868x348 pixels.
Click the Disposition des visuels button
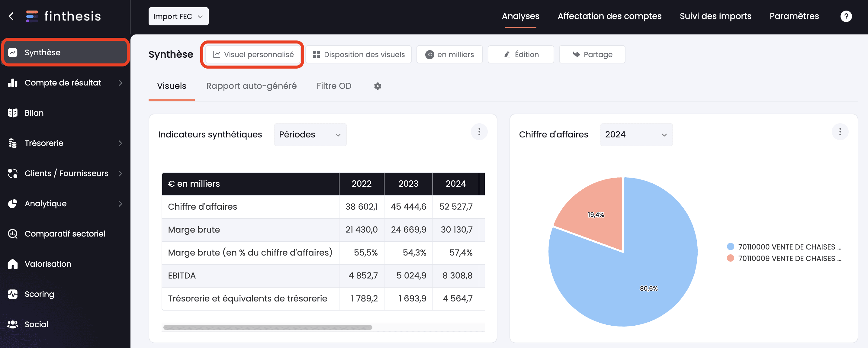tap(358, 55)
